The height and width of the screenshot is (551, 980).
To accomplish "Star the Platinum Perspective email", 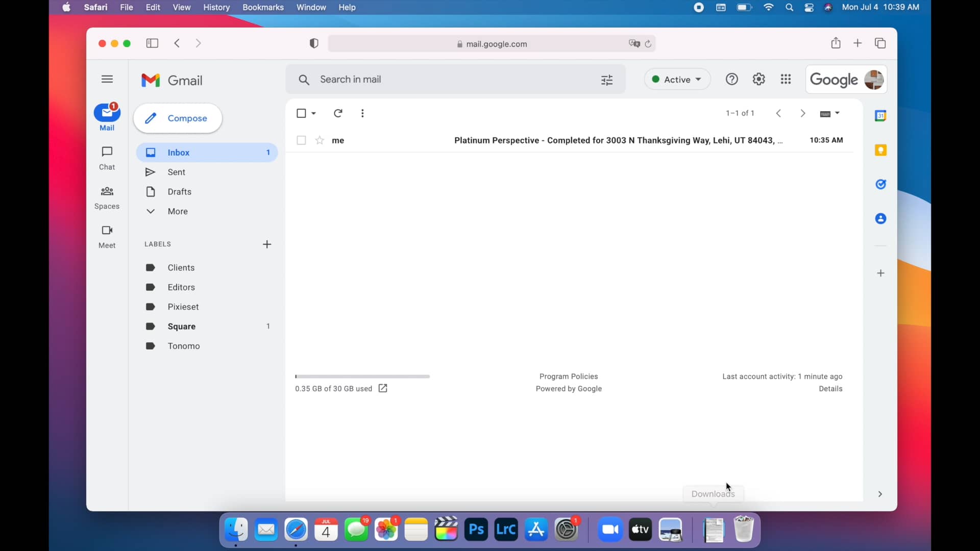I will pos(320,140).
